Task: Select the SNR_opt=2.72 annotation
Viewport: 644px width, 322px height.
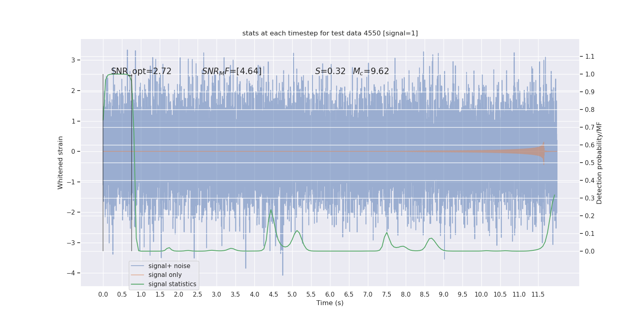Action: [141, 71]
